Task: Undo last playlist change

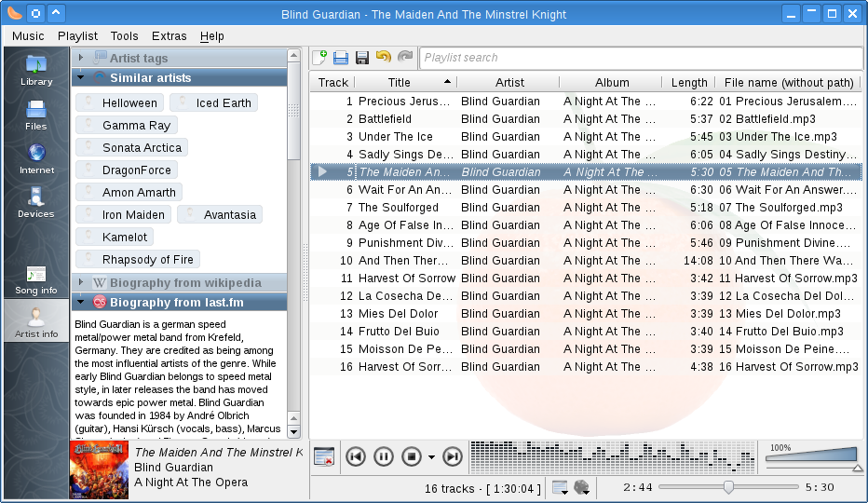Action: point(383,58)
